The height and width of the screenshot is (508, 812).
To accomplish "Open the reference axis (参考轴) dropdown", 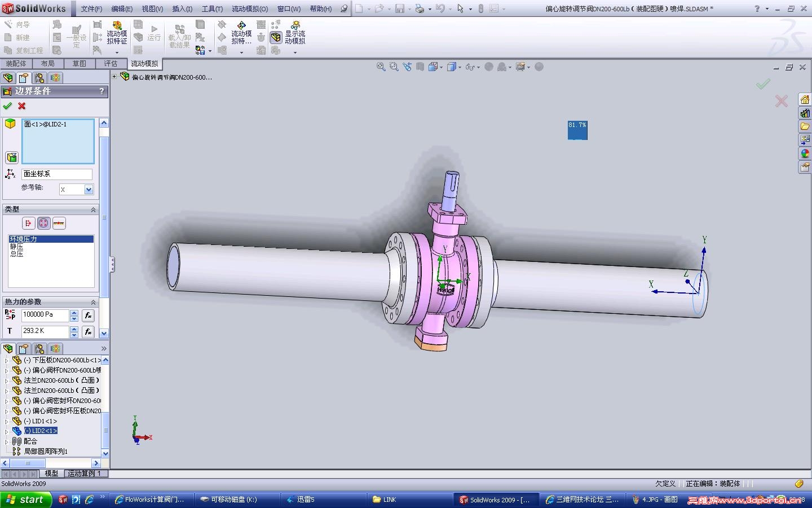I will coord(89,190).
